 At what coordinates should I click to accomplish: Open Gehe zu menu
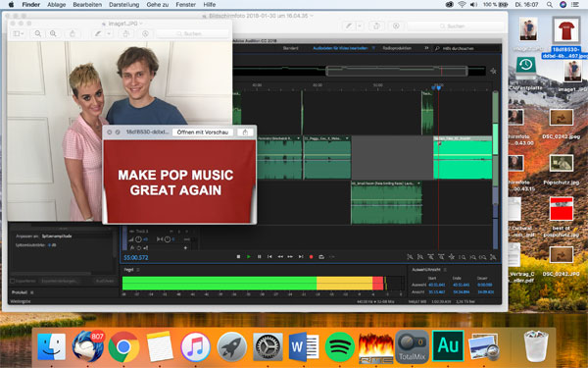(158, 5)
